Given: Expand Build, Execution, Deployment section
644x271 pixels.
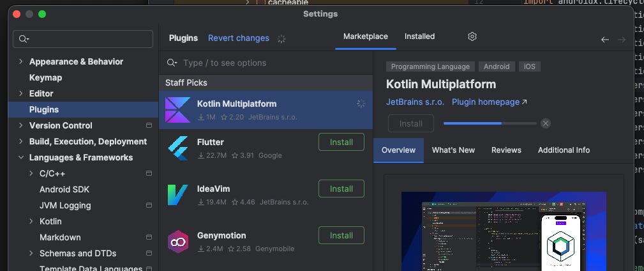Looking at the screenshot, I should [x=20, y=141].
